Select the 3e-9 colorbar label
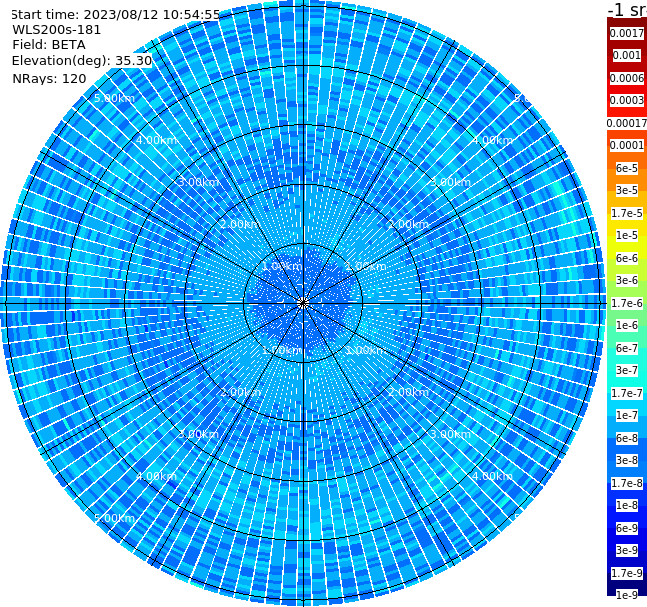 tap(627, 550)
